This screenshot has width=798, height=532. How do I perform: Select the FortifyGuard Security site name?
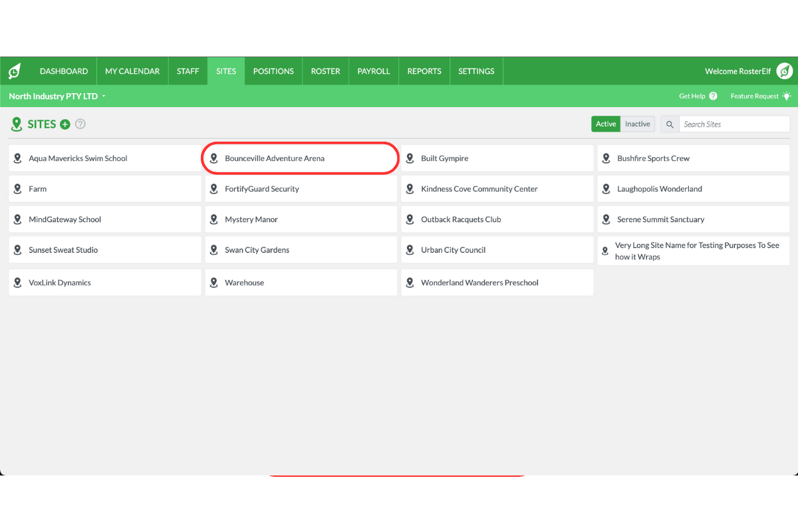[x=262, y=189]
